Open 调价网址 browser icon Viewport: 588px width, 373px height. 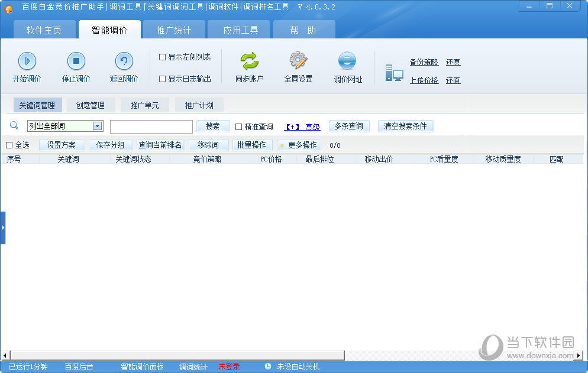347,61
